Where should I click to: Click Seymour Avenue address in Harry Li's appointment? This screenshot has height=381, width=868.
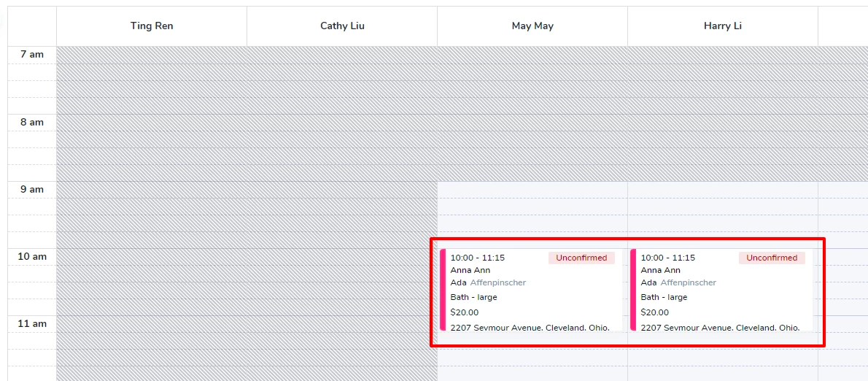pyautogui.click(x=720, y=327)
